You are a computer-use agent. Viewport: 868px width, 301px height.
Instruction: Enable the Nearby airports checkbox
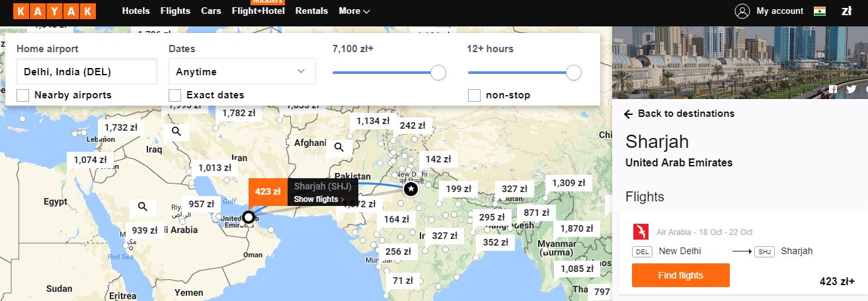point(22,95)
